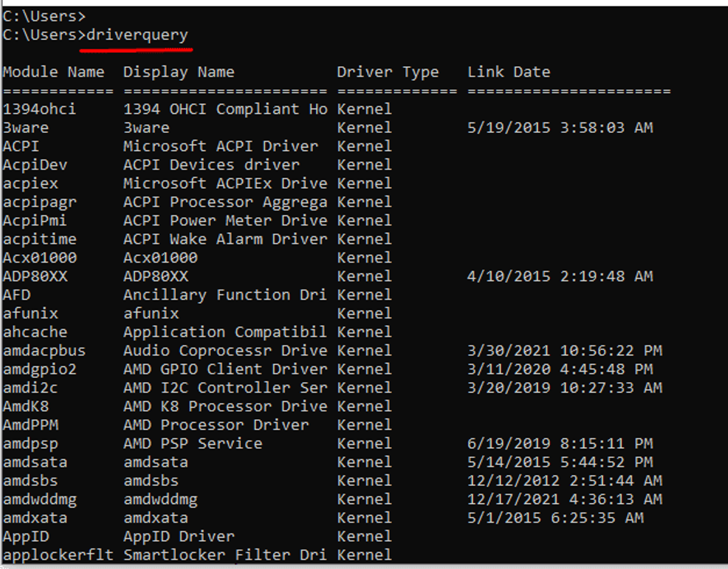Select ACPI Wake Alarm Driver text
Viewport: 728px width, 569px height.
[225, 239]
